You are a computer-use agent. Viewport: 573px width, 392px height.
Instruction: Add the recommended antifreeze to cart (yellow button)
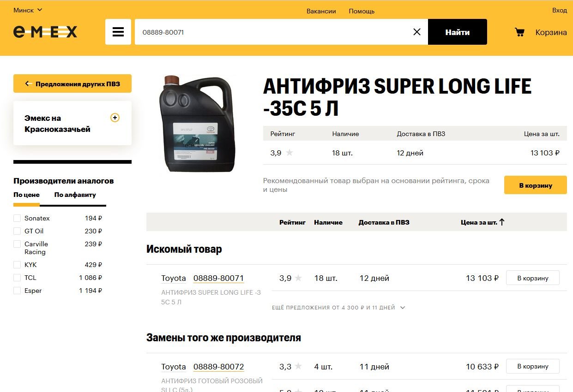point(536,185)
